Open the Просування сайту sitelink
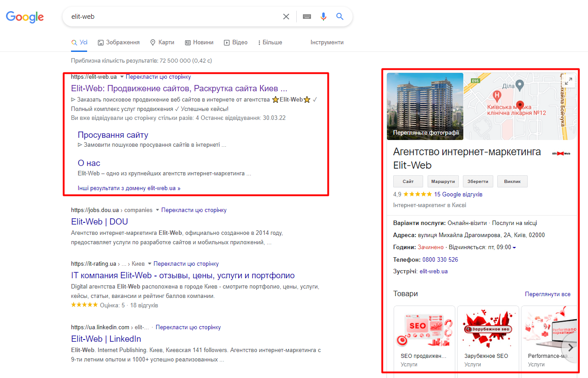Screen dimensions: 588x378 click(113, 135)
